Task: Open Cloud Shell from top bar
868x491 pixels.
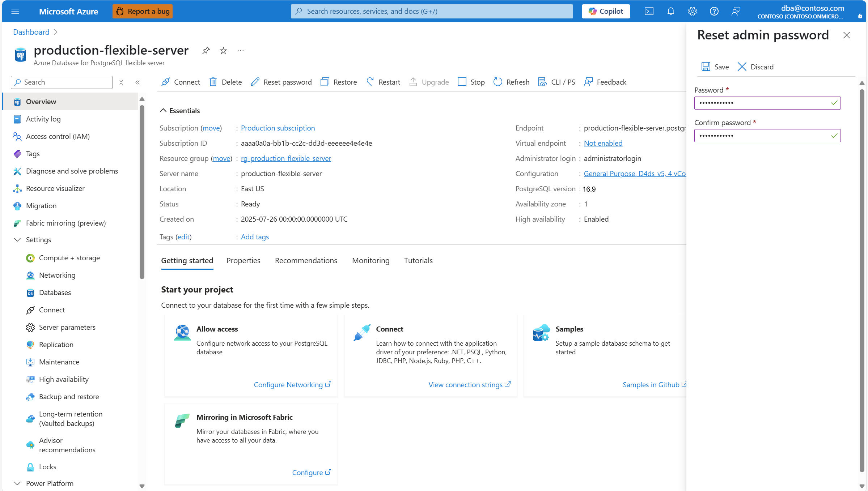Action: (x=649, y=11)
